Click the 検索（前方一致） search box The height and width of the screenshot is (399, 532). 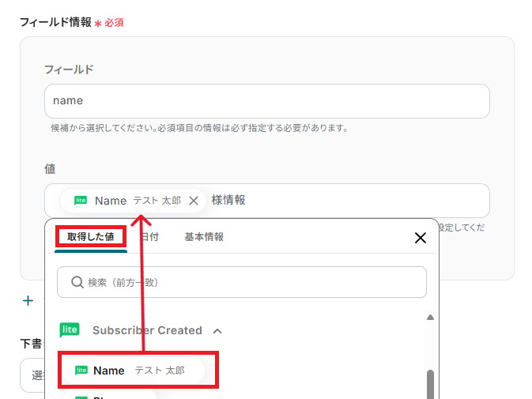coord(242,282)
